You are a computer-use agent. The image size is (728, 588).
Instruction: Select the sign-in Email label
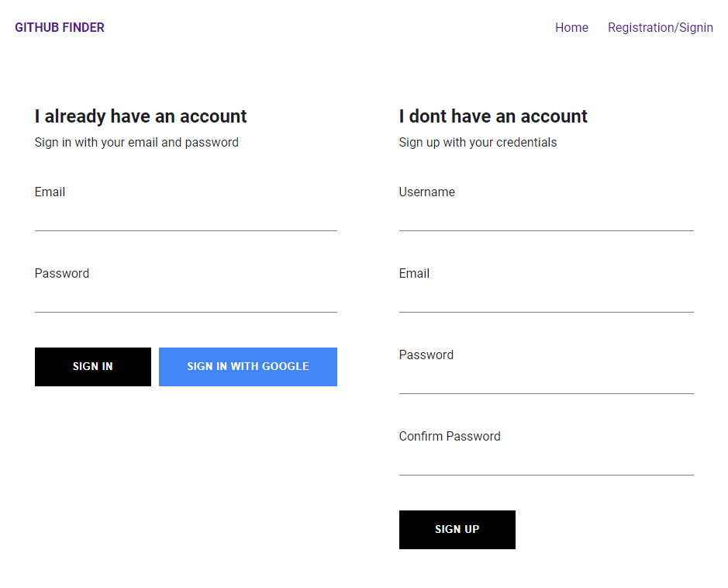click(x=50, y=192)
